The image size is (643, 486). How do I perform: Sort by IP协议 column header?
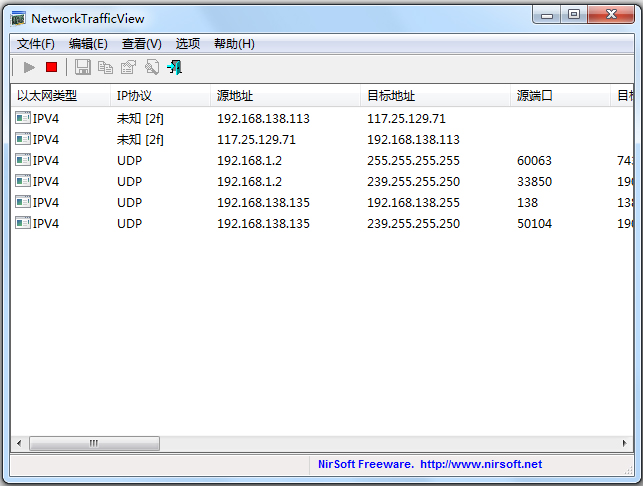[x=160, y=96]
